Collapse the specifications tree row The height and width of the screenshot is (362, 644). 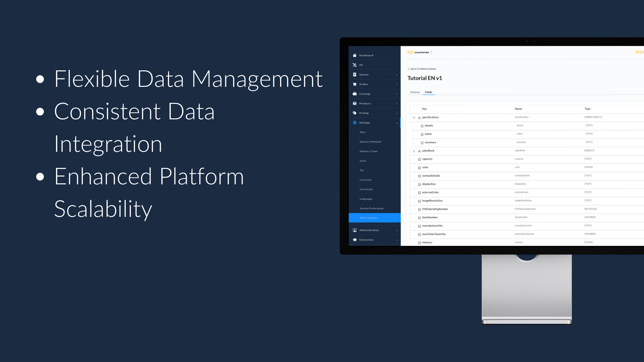coord(414,117)
